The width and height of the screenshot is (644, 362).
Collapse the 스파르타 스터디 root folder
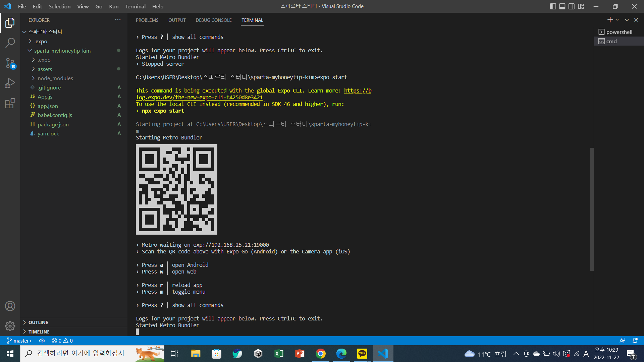[x=74, y=32]
